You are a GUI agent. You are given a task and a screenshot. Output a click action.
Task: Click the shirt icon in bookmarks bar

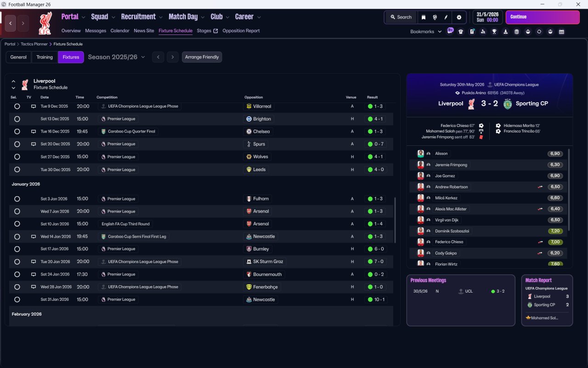tap(461, 32)
